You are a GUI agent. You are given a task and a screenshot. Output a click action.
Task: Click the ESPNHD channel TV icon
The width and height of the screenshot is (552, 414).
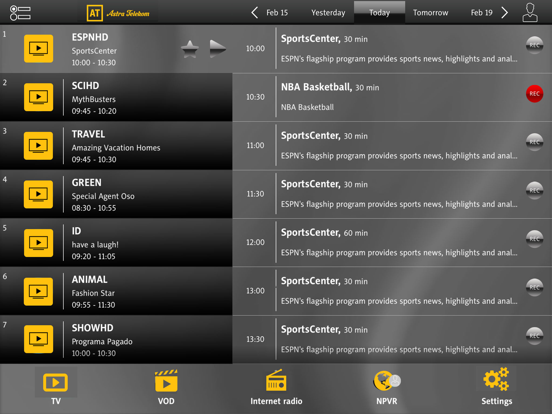38,48
